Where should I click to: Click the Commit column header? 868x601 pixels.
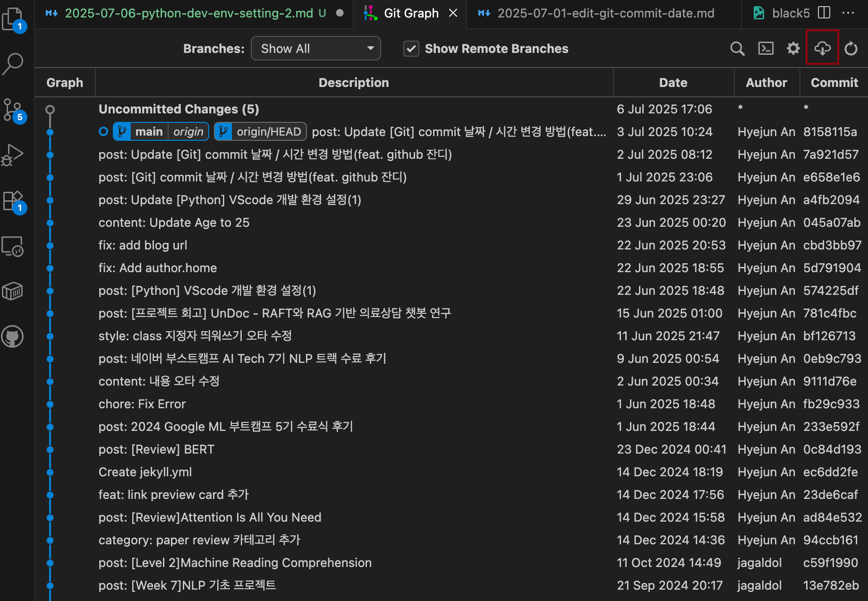pyautogui.click(x=834, y=82)
